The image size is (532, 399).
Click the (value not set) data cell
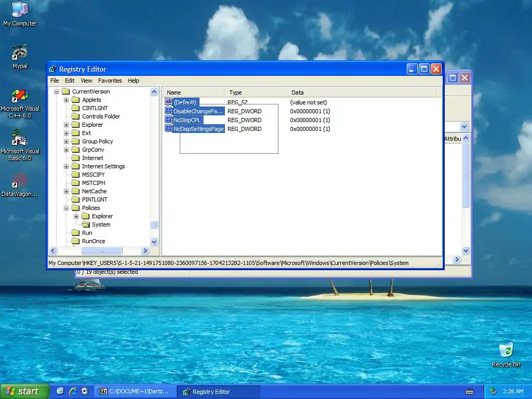(309, 102)
